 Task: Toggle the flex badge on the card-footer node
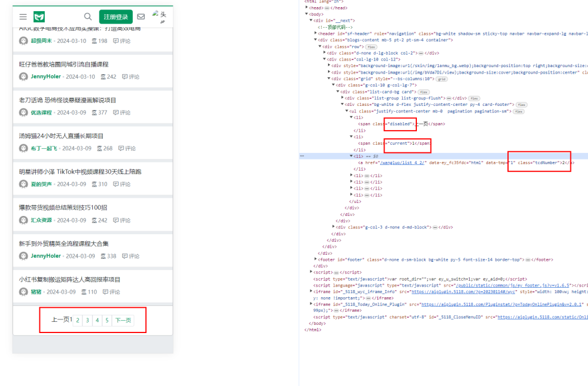(x=521, y=105)
